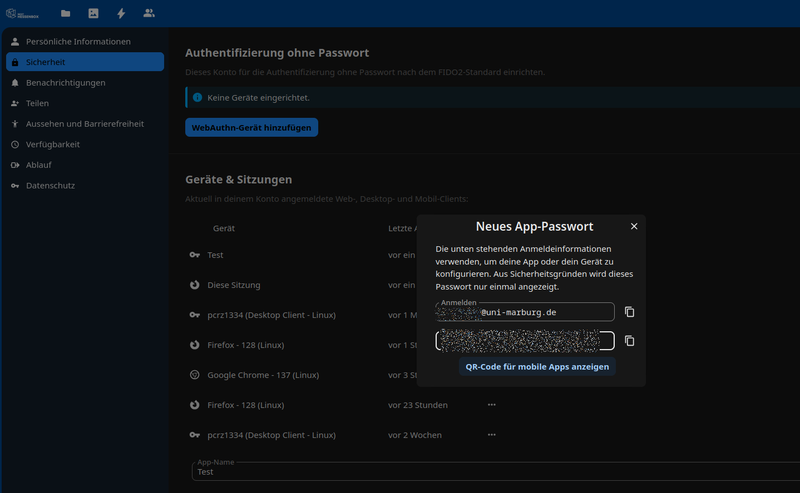Select the Test device row text
This screenshot has height=493, width=800.
215,255
